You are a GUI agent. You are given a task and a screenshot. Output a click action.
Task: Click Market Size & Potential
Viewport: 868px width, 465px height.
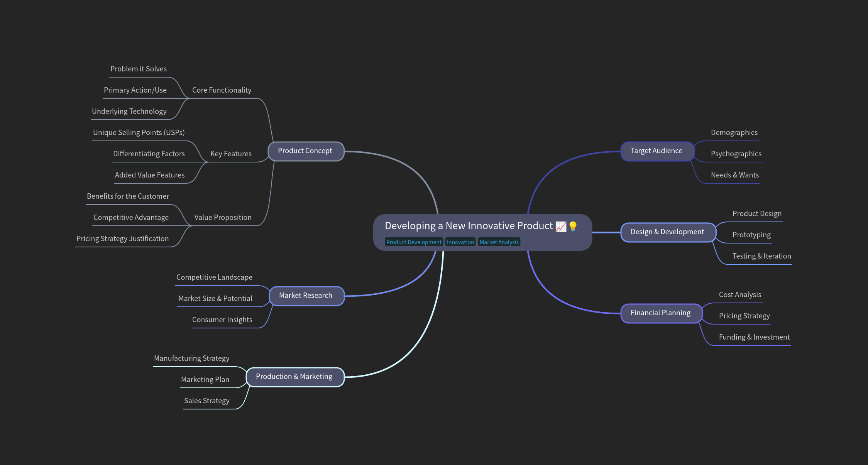click(215, 299)
